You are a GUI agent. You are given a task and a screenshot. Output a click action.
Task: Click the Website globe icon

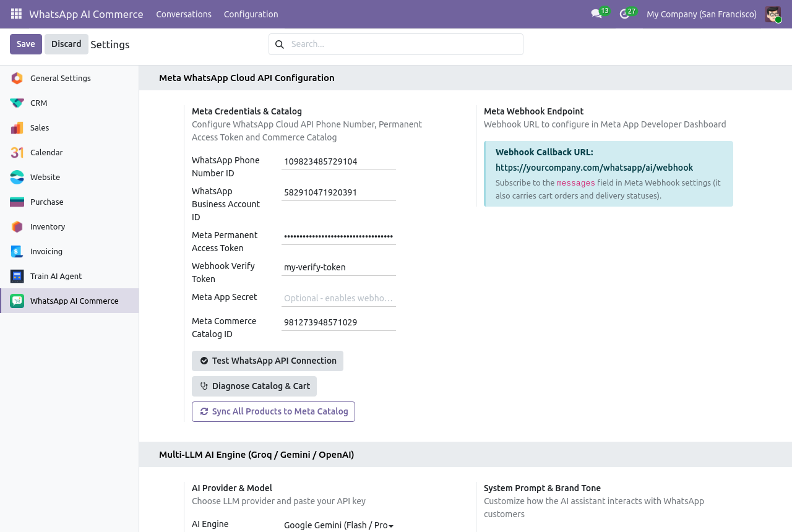pos(17,177)
